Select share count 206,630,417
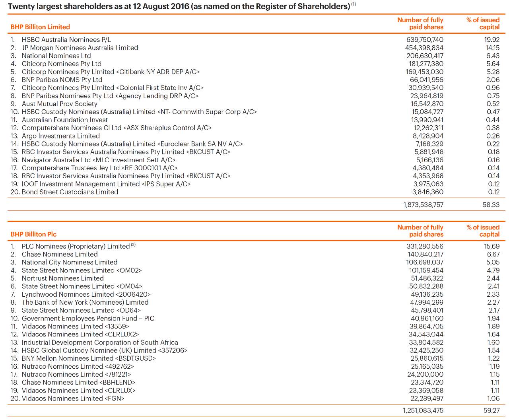509x420 pixels. (x=425, y=56)
